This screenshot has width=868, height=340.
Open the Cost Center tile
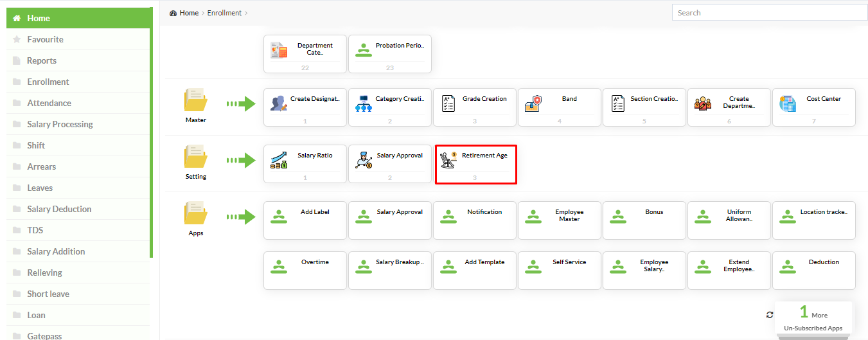[x=814, y=107]
